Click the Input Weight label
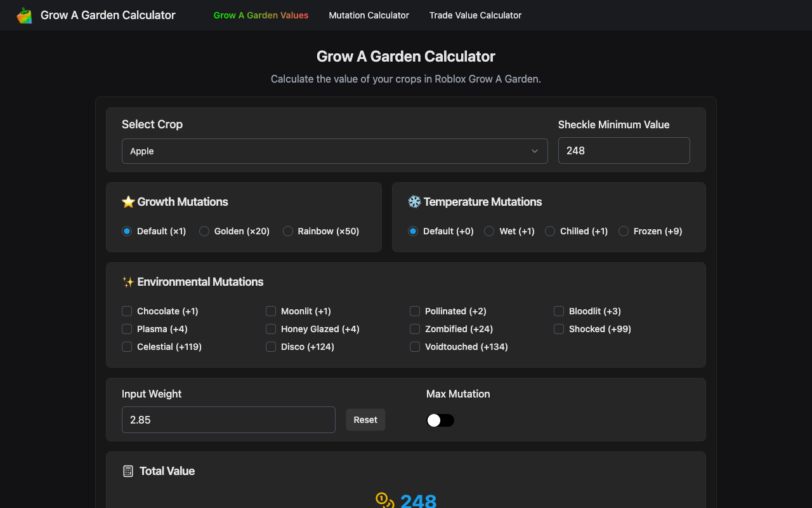The width and height of the screenshot is (812, 508). [x=152, y=394]
